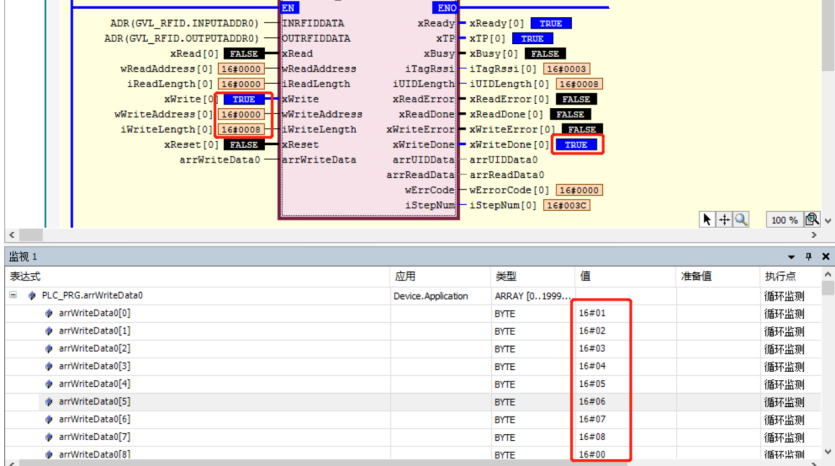This screenshot has height=466, width=835.
Task: Collapse the PLC_PRG.arrWriteData0 array tree
Action: tap(13, 296)
